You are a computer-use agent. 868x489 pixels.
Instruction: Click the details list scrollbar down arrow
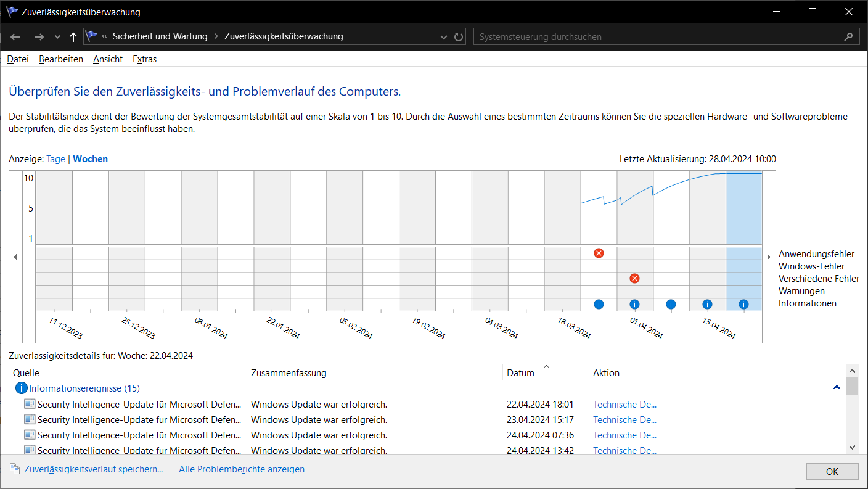click(x=852, y=447)
